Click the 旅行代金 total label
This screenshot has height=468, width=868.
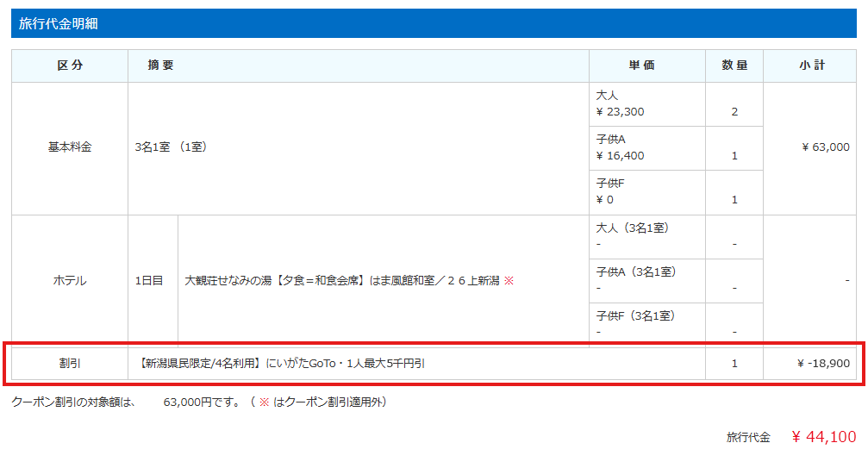click(748, 438)
